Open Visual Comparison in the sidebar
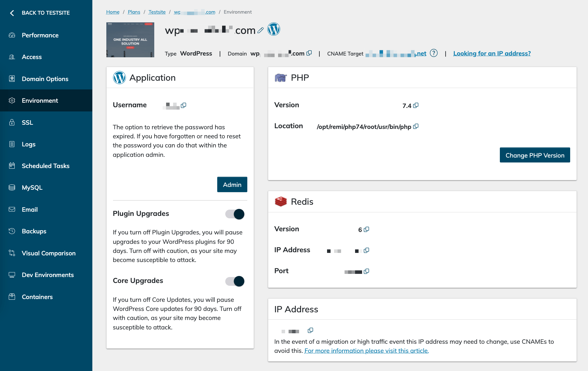 46,253
